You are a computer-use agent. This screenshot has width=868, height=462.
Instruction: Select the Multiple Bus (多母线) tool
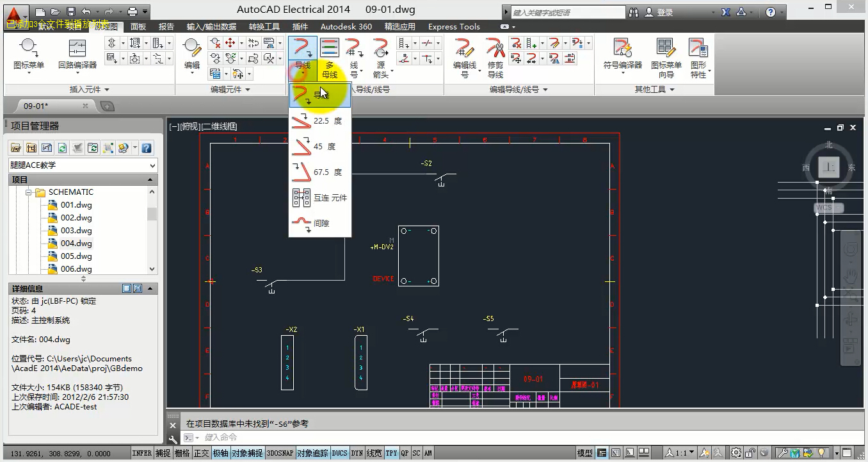click(330, 57)
